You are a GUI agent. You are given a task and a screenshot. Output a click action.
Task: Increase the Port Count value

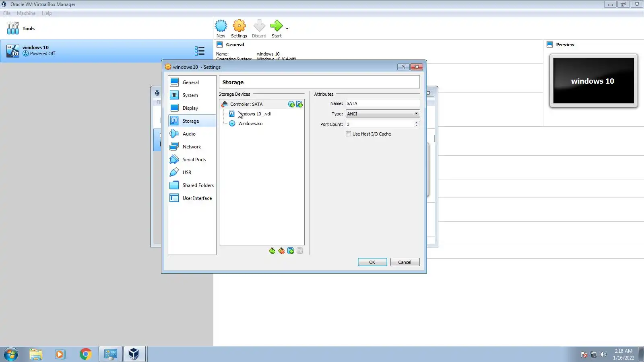(x=417, y=122)
